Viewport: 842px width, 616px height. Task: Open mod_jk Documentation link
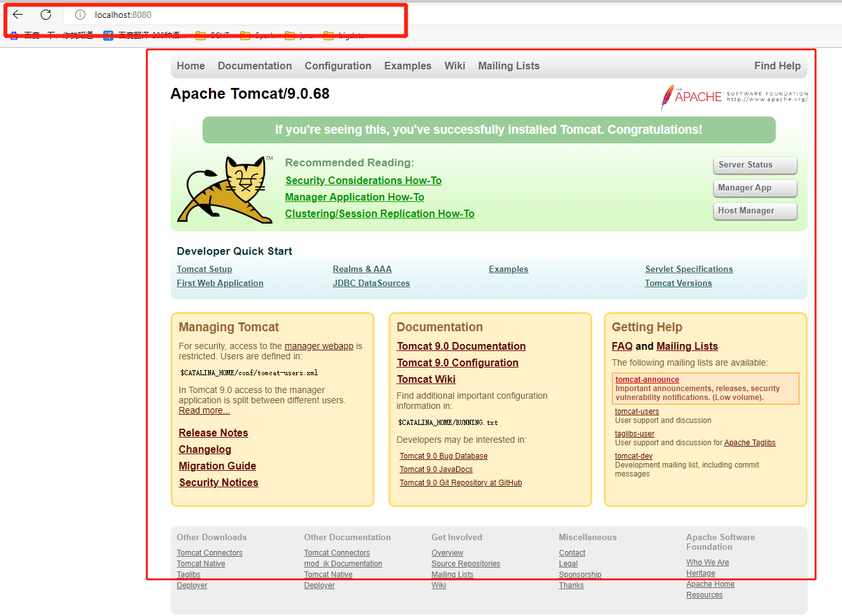[x=343, y=564]
